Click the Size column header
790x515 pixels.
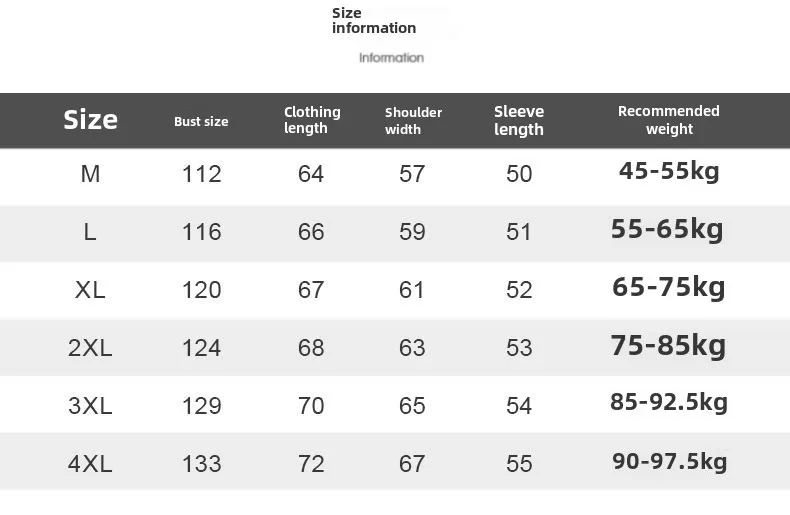coord(91,120)
